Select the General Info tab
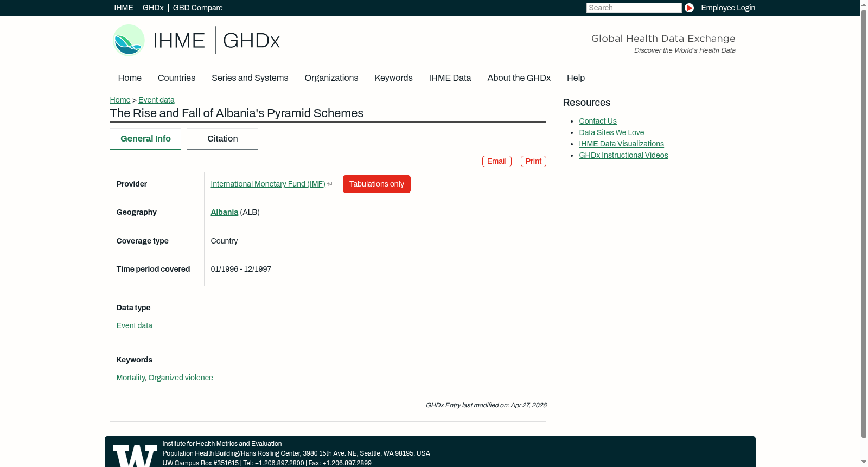The image size is (868, 467). point(145,139)
